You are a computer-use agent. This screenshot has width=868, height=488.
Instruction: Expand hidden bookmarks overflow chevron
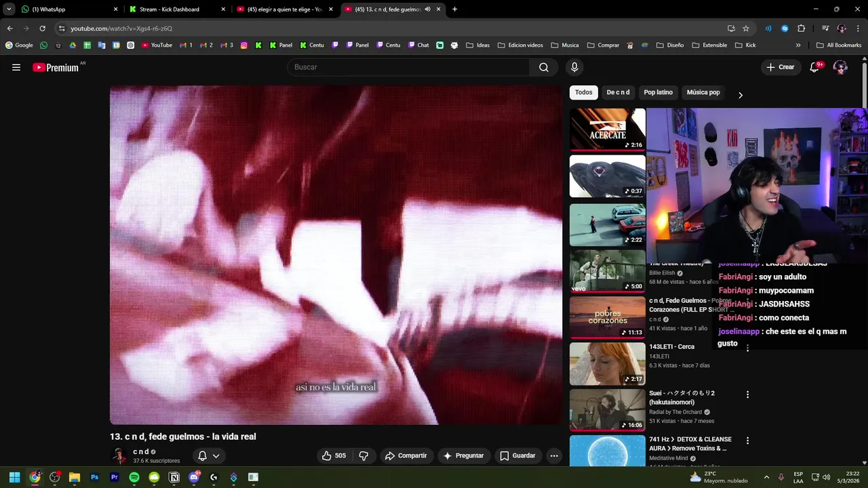798,45
